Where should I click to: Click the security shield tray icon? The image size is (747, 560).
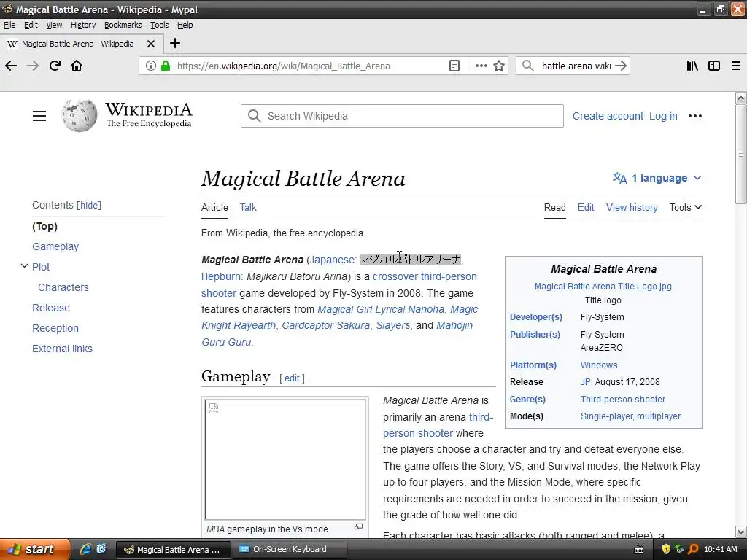click(x=666, y=549)
